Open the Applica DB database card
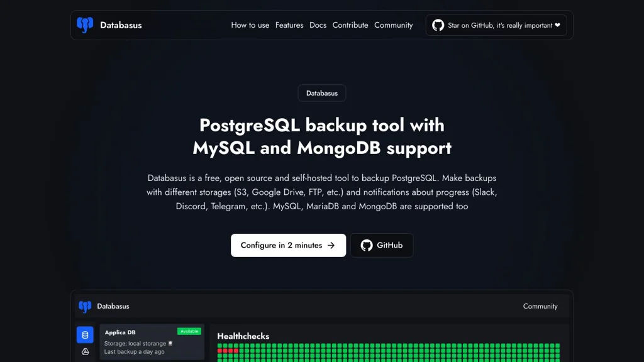 pos(152,342)
